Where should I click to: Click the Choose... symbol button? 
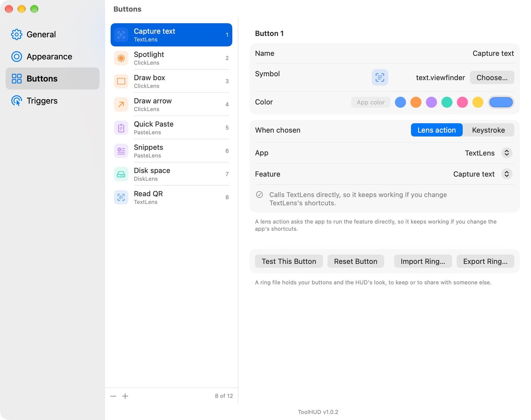point(492,78)
